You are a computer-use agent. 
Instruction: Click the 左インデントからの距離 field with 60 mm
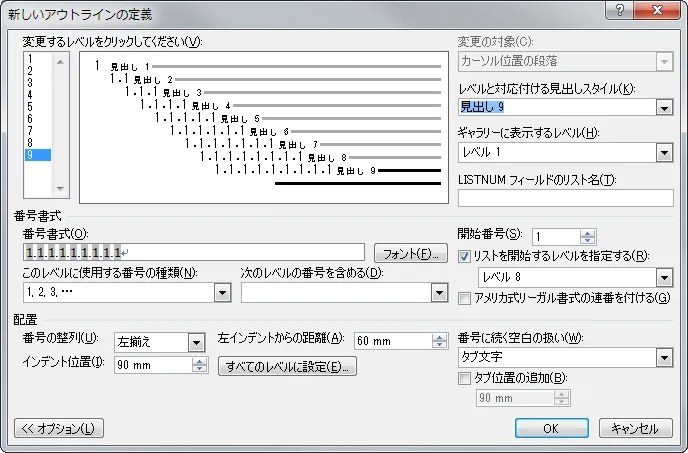393,341
